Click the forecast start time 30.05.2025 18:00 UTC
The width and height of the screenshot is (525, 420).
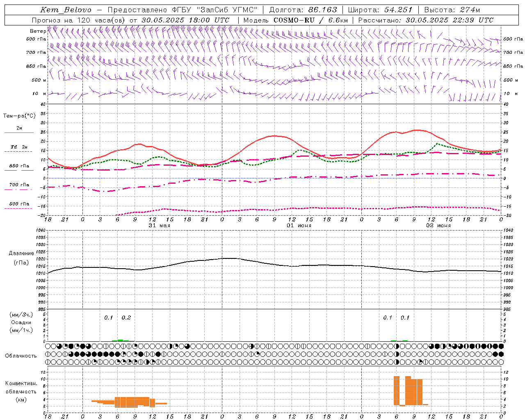tap(185, 20)
